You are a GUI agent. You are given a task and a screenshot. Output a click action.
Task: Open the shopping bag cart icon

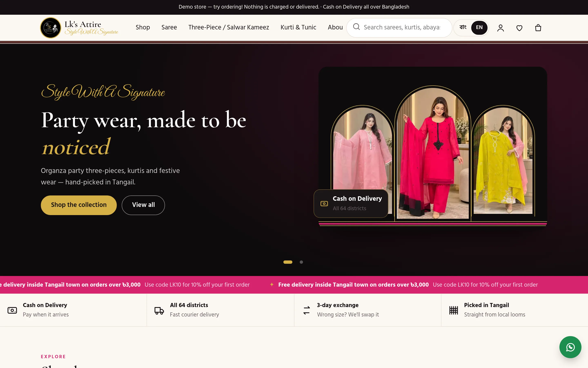point(538,28)
